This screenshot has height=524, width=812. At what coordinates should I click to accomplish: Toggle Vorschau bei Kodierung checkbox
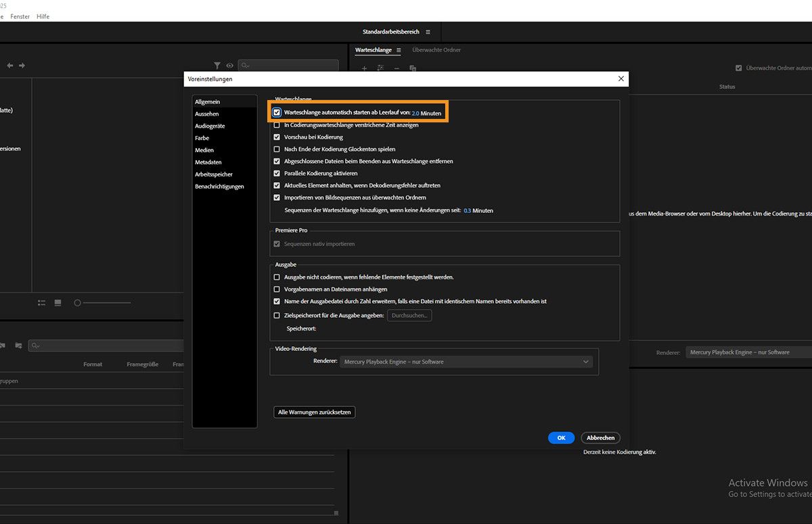277,137
